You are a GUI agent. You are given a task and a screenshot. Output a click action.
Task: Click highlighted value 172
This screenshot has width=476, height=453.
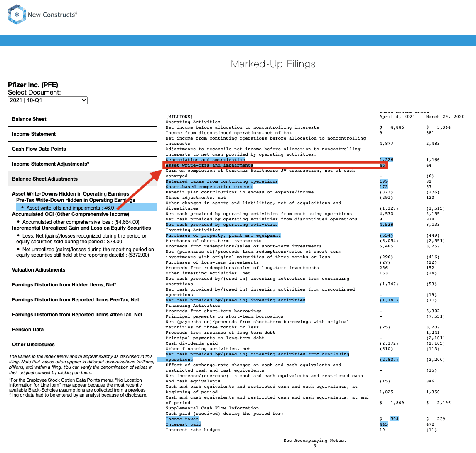point(384,187)
